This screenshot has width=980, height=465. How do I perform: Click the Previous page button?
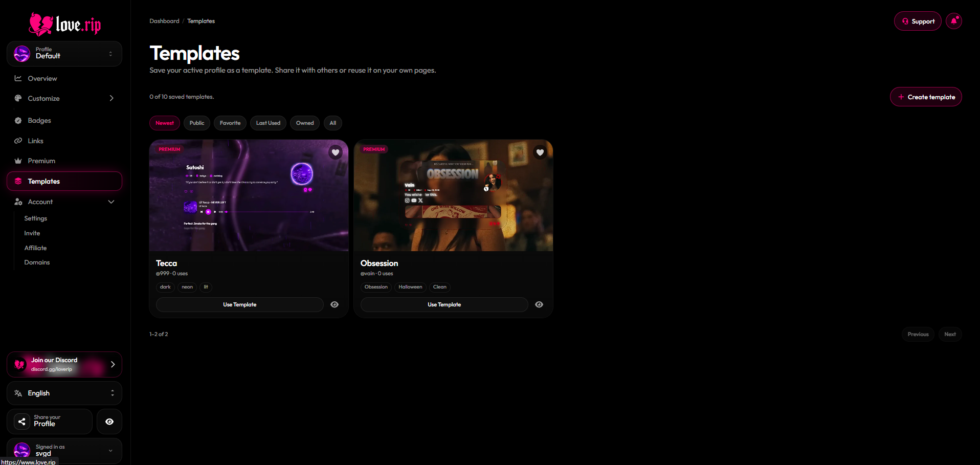(918, 334)
